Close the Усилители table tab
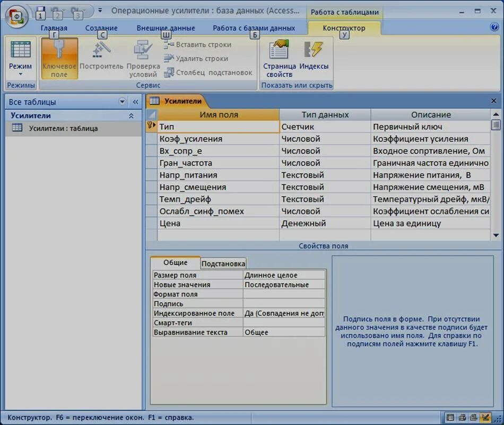Viewport: 504px width, 425px height. pyautogui.click(x=494, y=101)
